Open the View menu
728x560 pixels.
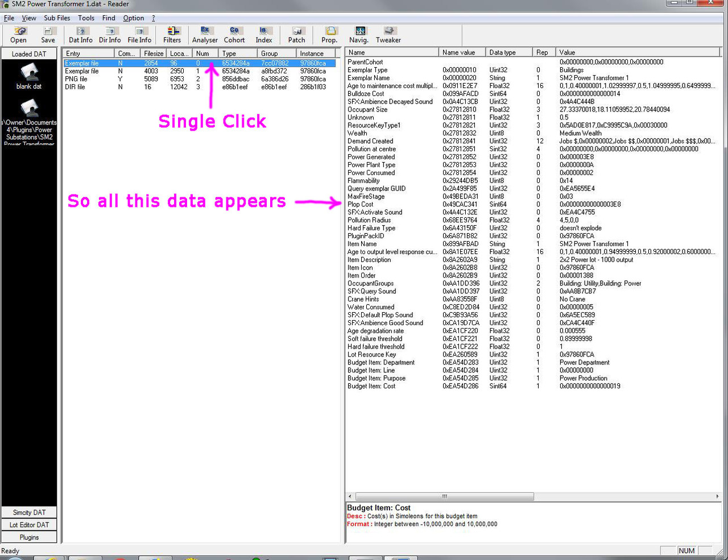coord(29,18)
